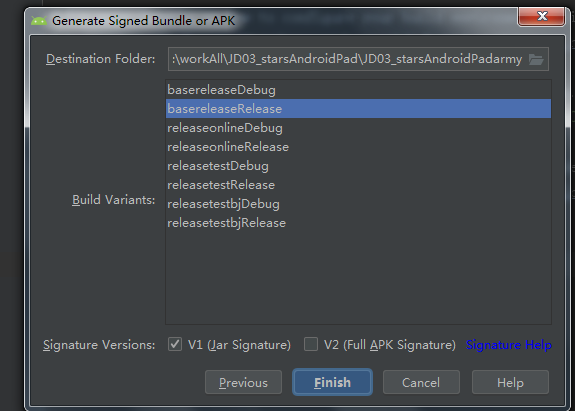
Task: Click the Android logo in title bar
Action: (39, 21)
